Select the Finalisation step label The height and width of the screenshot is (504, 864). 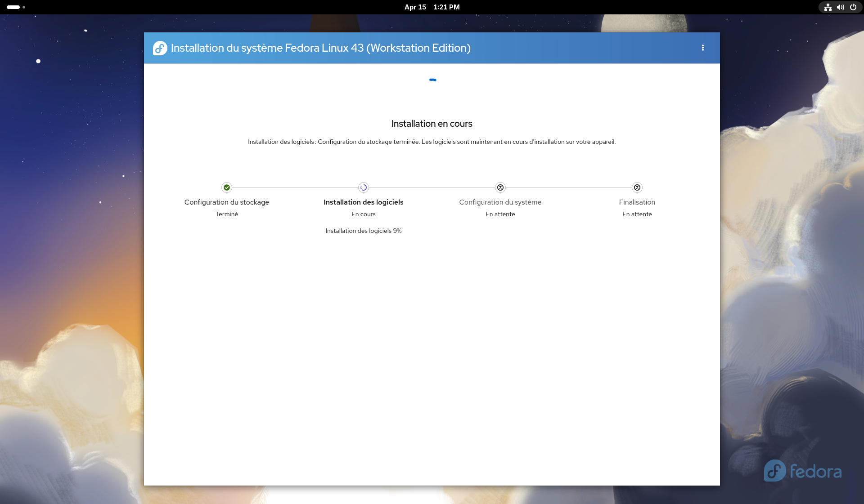pos(637,202)
